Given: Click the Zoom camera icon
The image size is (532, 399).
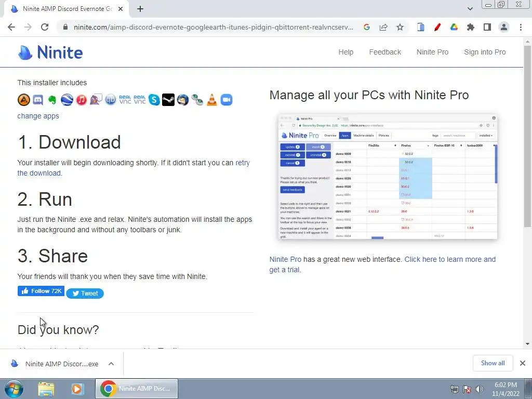Looking at the screenshot, I should tap(227, 100).
